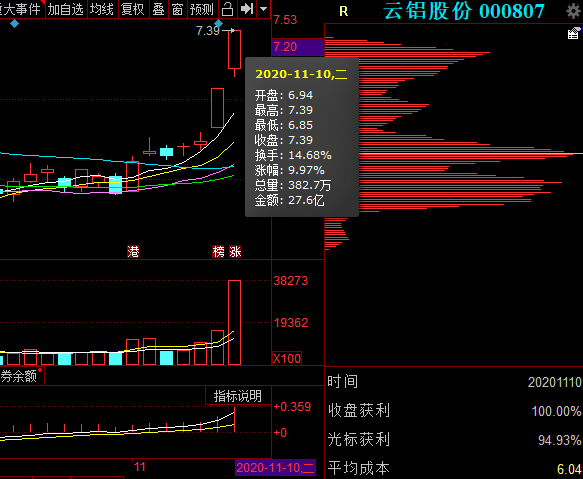Open 指标说明 indicator description
Viewport: 583px width, 479px height.
[x=238, y=396]
